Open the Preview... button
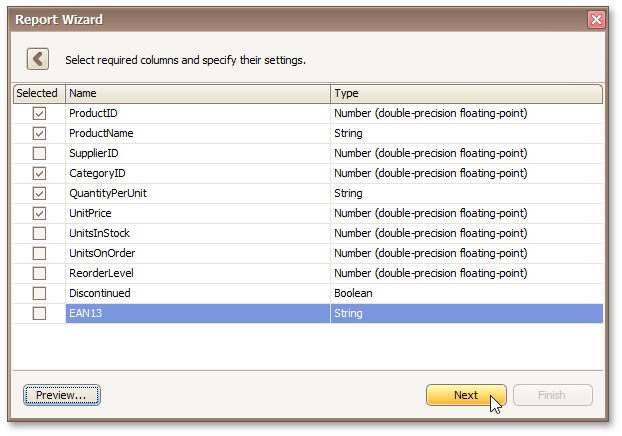 click(61, 395)
